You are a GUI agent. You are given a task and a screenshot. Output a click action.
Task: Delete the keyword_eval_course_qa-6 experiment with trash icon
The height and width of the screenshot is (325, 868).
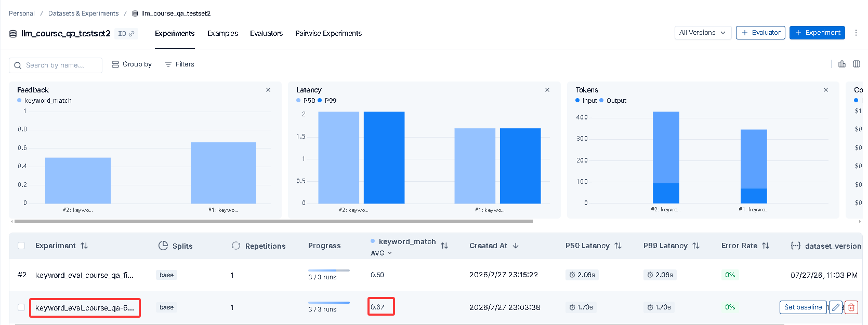click(x=851, y=307)
